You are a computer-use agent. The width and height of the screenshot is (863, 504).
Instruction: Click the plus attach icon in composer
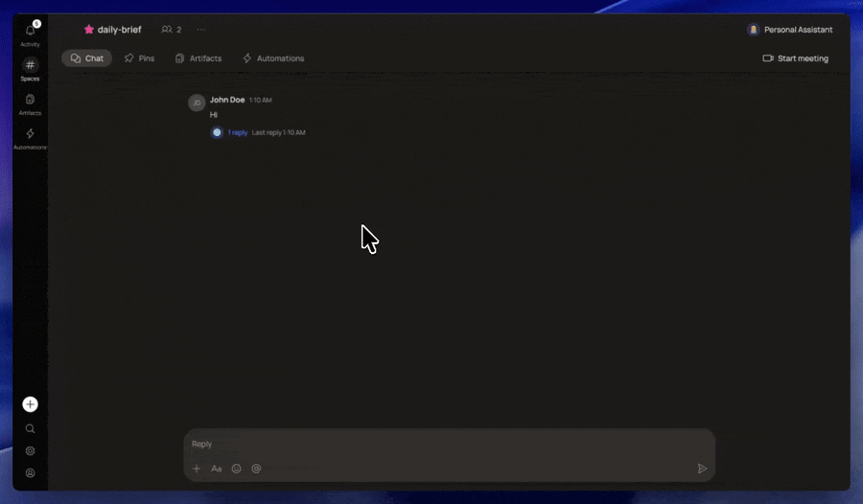(197, 469)
